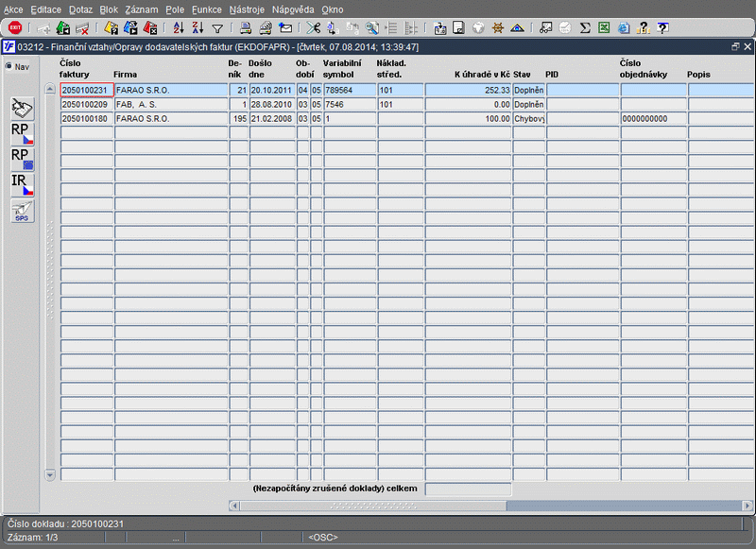The image size is (756, 549).
Task: Click order number cell 0000000000
Action: 654,118
